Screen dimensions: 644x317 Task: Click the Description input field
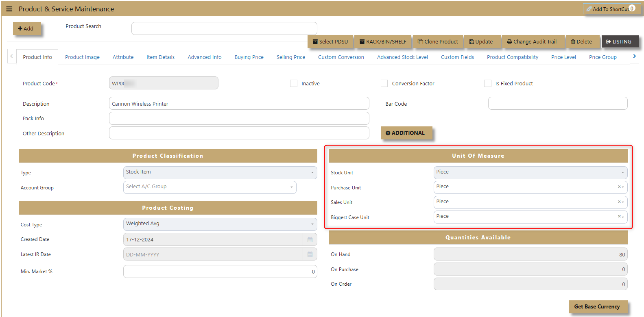(239, 104)
